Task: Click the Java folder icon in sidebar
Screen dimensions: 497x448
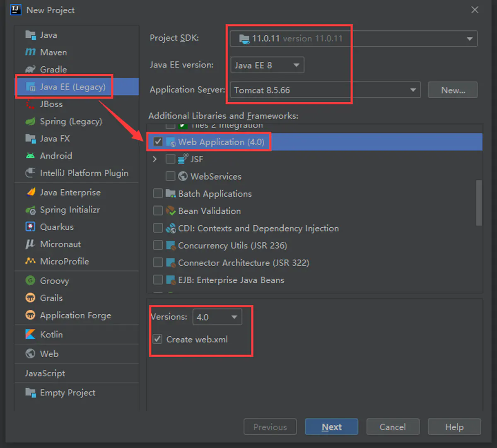Action: tap(30, 35)
